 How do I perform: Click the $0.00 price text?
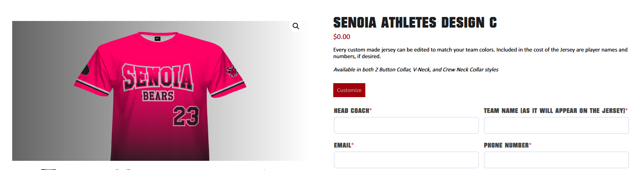(x=341, y=37)
